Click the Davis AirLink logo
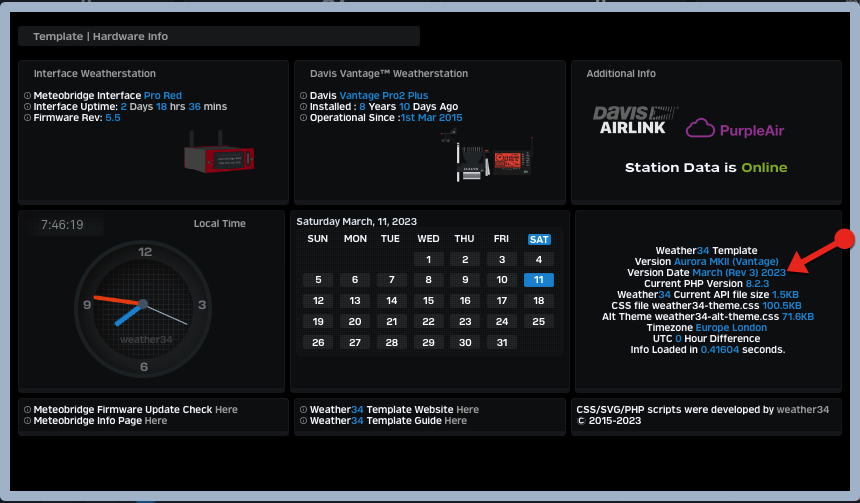860x503 pixels. coord(634,120)
